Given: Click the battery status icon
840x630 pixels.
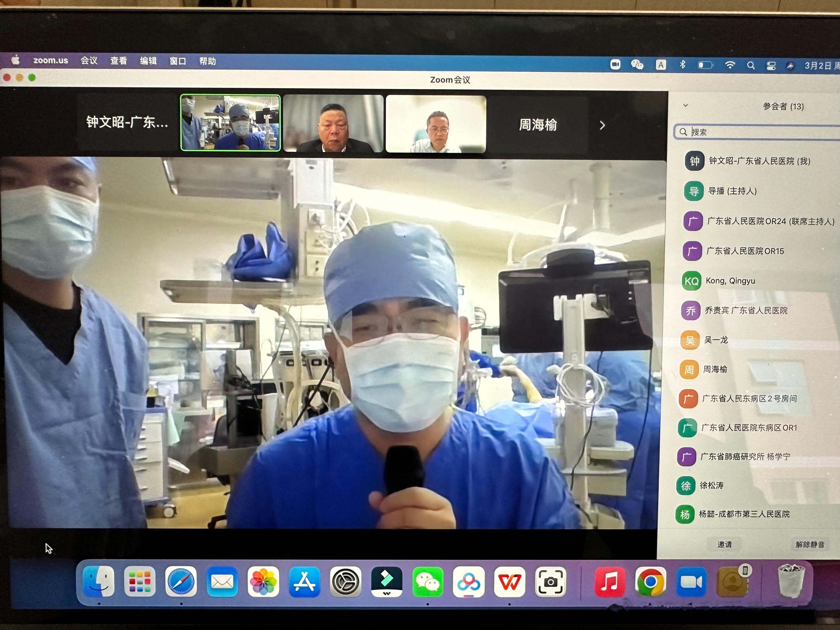Looking at the screenshot, I should (705, 65).
